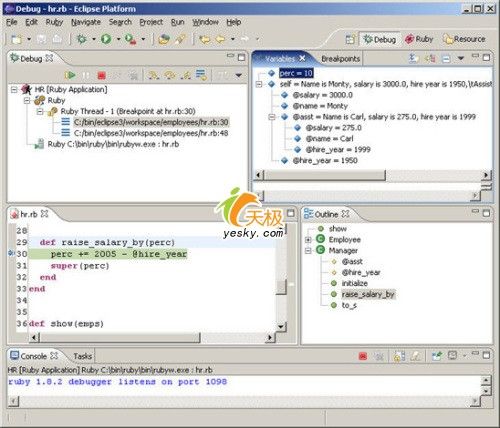Click red Terminate icon in Console toolbar
The width and height of the screenshot is (500, 428).
coord(363,356)
